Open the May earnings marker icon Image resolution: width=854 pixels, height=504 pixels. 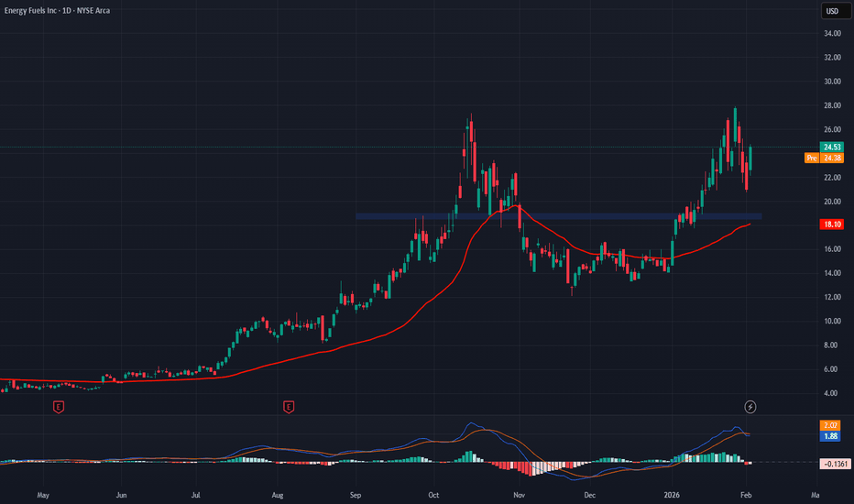tap(59, 407)
